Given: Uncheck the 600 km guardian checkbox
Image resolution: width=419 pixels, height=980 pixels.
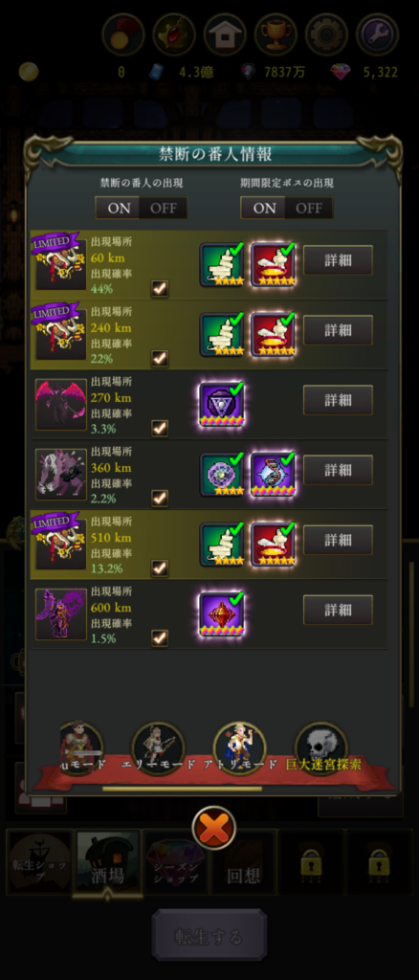Looking at the screenshot, I should click(160, 637).
